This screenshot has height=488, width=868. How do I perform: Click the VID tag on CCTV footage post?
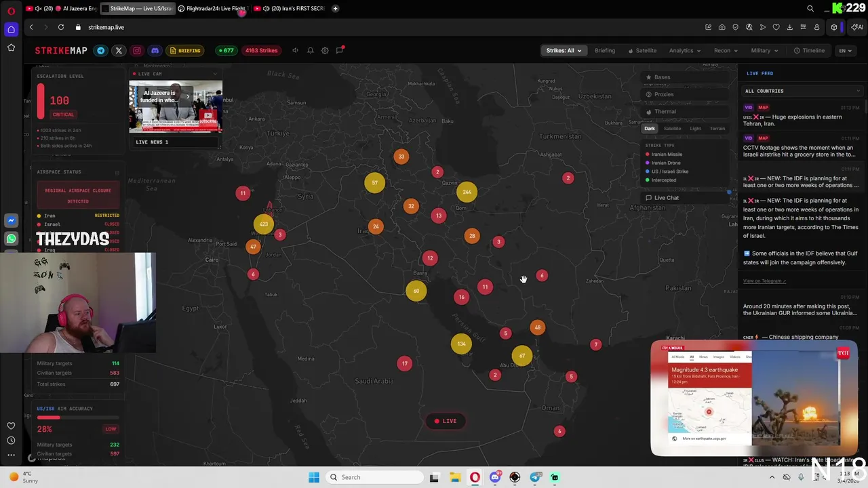click(x=748, y=138)
